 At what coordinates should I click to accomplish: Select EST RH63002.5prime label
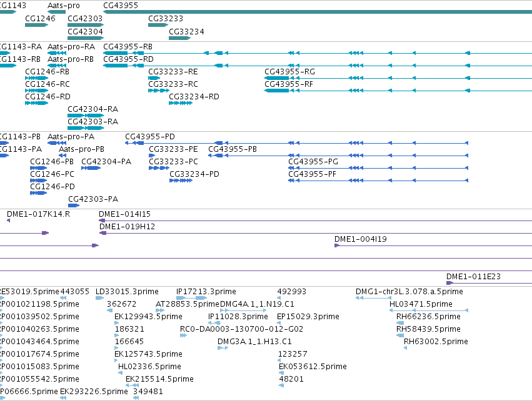tap(436, 341)
